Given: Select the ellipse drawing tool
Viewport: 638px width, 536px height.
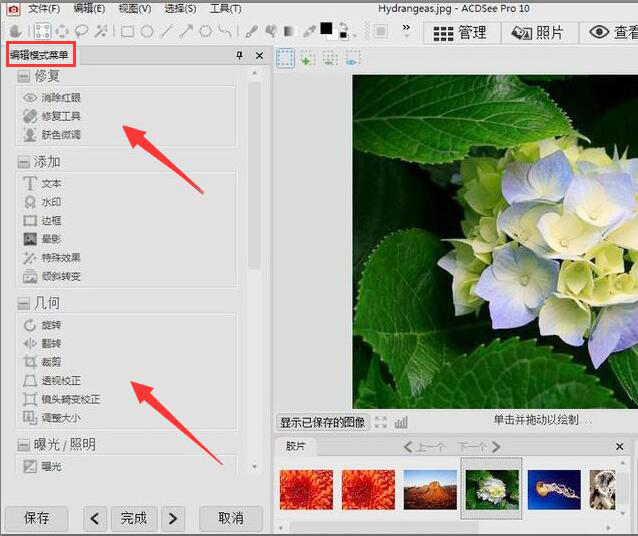Looking at the screenshot, I should click(147, 31).
